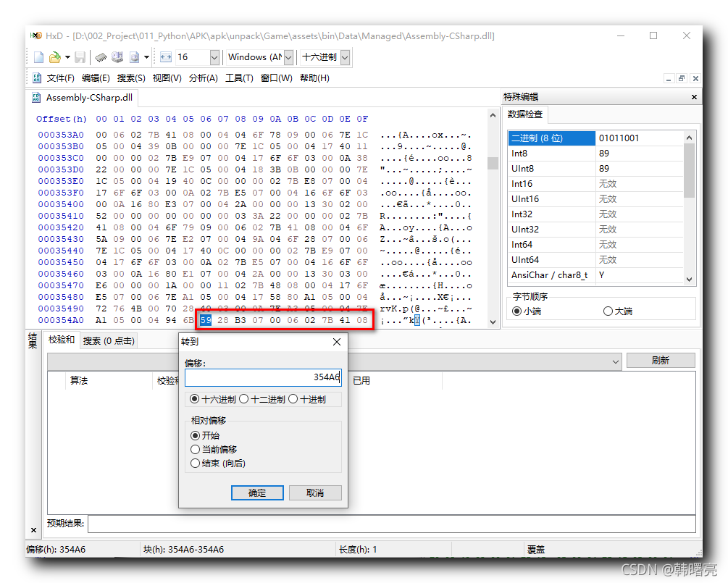728x583 pixels.
Task: Click the 覆盖 status bar mode
Action: click(x=536, y=550)
